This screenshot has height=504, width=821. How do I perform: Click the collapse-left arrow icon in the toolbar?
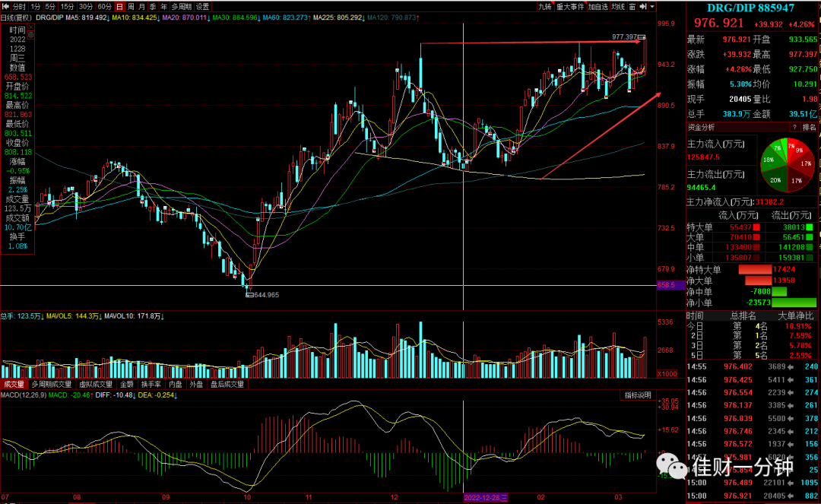tap(6, 7)
